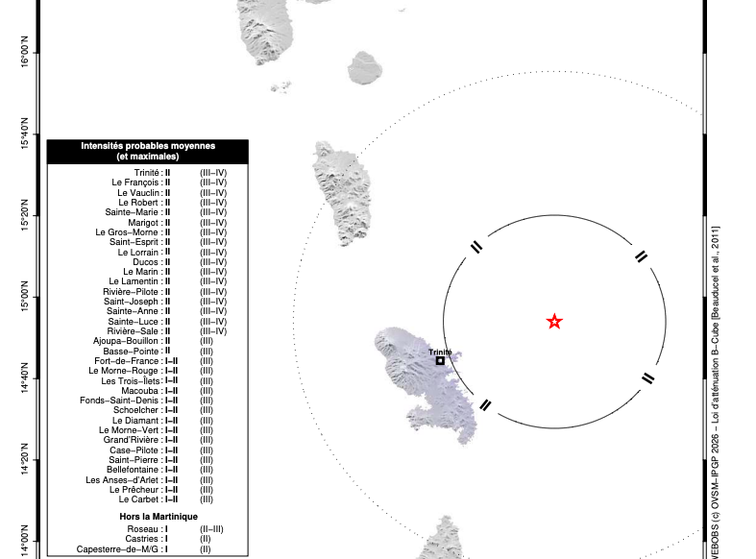The height and width of the screenshot is (559, 756).
Task: Click the Trinité square marker on map
Action: point(440,360)
